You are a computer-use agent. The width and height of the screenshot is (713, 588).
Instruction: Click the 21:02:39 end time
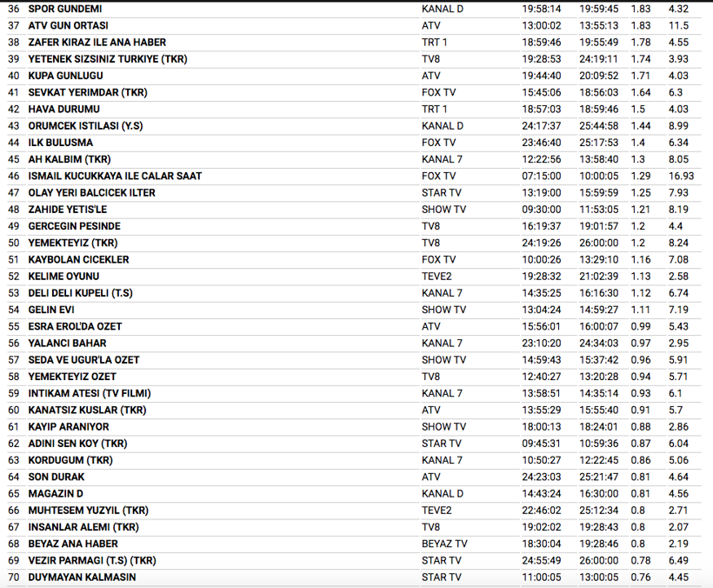point(599,277)
